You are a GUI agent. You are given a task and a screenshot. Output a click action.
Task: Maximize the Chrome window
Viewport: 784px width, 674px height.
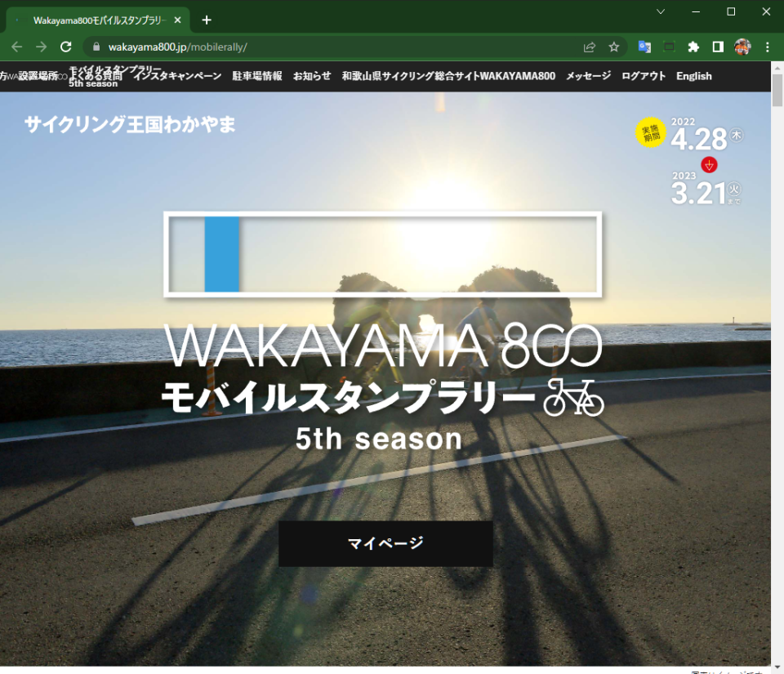coord(731,11)
